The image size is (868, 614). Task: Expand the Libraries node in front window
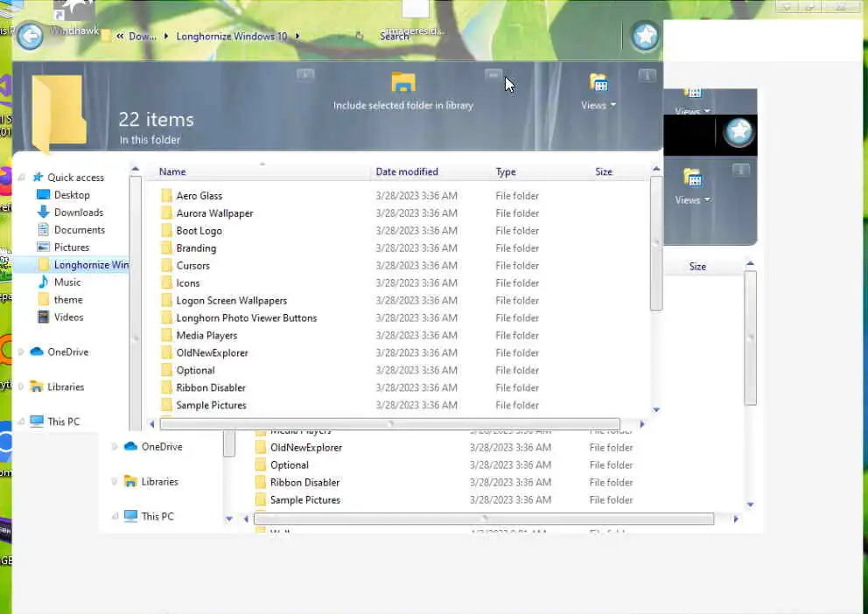tap(20, 387)
